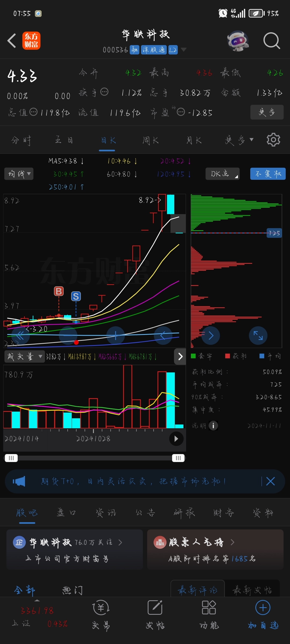Open 成交量 sub-indicator dropdown

click(x=24, y=357)
